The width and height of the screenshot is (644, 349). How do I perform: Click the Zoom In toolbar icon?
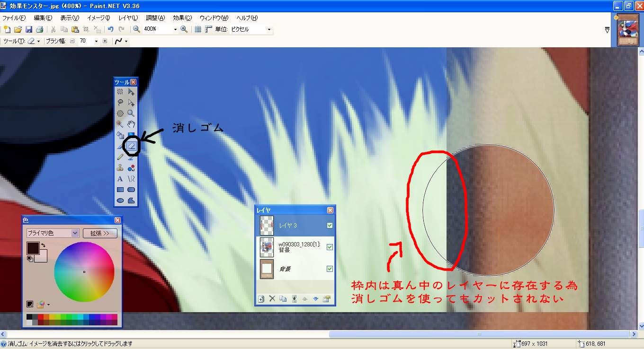click(x=184, y=29)
